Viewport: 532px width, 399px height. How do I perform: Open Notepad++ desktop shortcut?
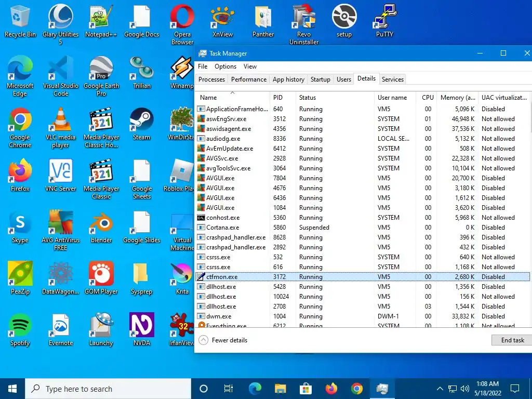point(101,21)
